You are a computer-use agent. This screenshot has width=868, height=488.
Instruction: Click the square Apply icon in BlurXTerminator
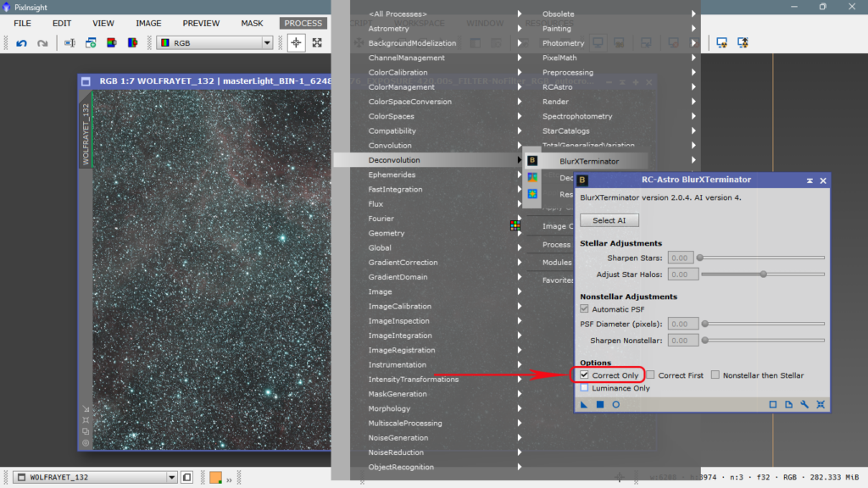[600, 404]
